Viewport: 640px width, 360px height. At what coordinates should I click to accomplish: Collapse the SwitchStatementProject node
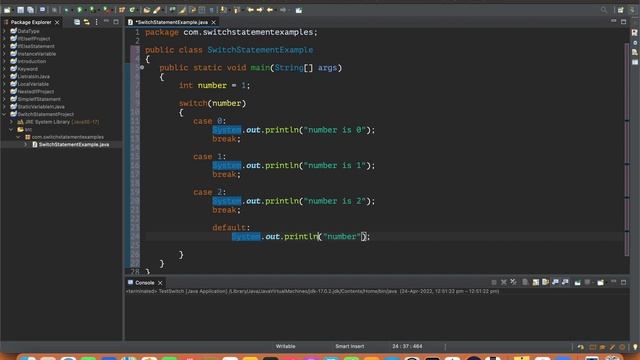4,114
